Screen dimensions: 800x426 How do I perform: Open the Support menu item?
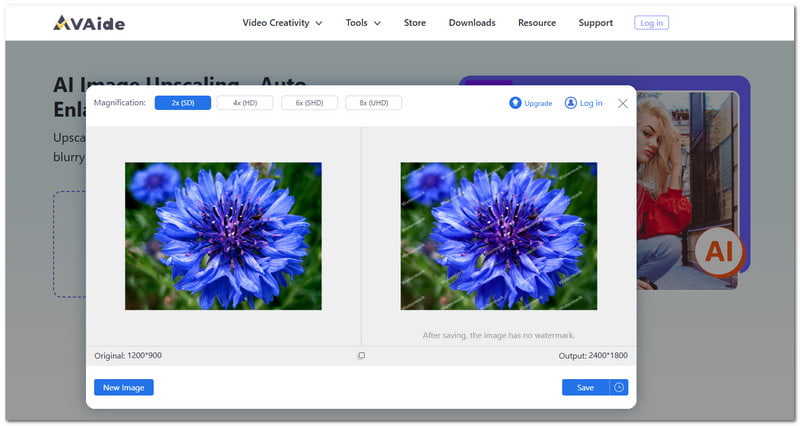(595, 23)
